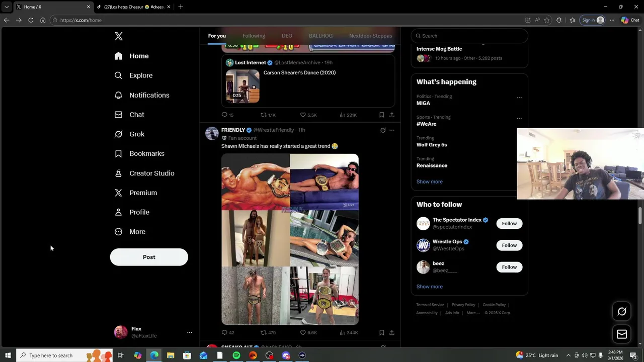Switch to Los hates Cheesur tab
The width and height of the screenshot is (644, 362).
pyautogui.click(x=134, y=7)
